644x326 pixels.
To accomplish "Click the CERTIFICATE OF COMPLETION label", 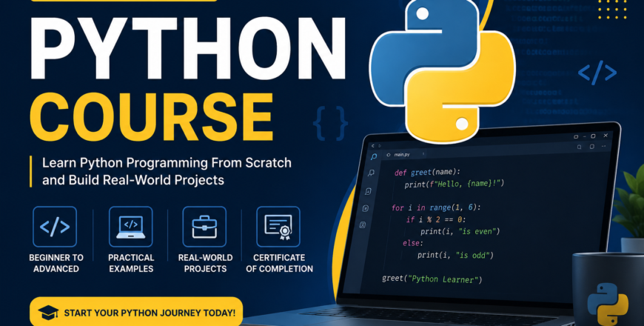I will coord(279,264).
